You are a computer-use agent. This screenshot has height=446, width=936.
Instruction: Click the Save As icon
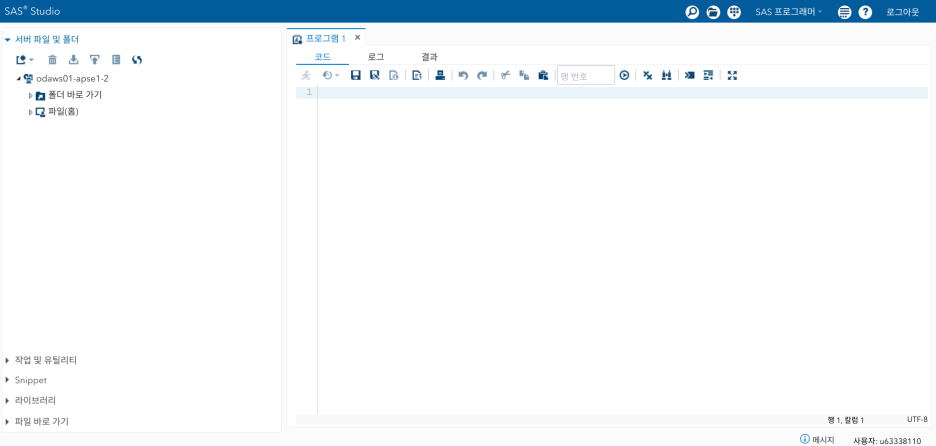click(x=375, y=75)
